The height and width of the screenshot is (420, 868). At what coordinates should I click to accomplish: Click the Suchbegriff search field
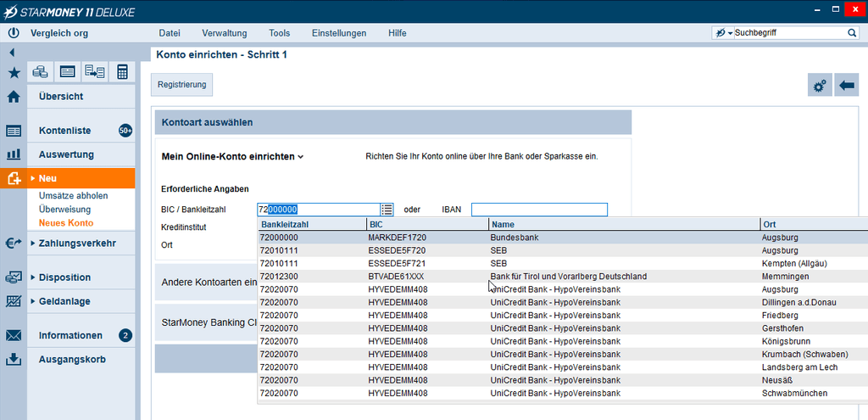789,33
